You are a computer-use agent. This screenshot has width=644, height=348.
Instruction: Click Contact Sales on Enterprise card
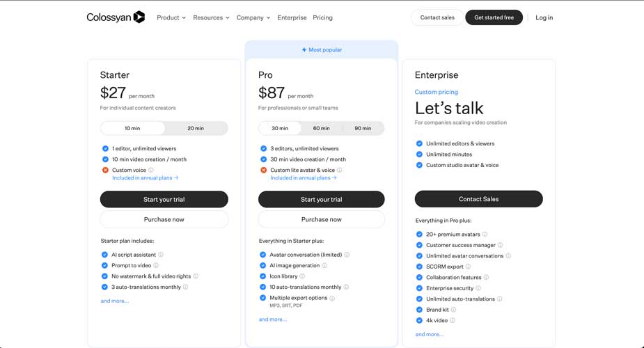click(478, 198)
